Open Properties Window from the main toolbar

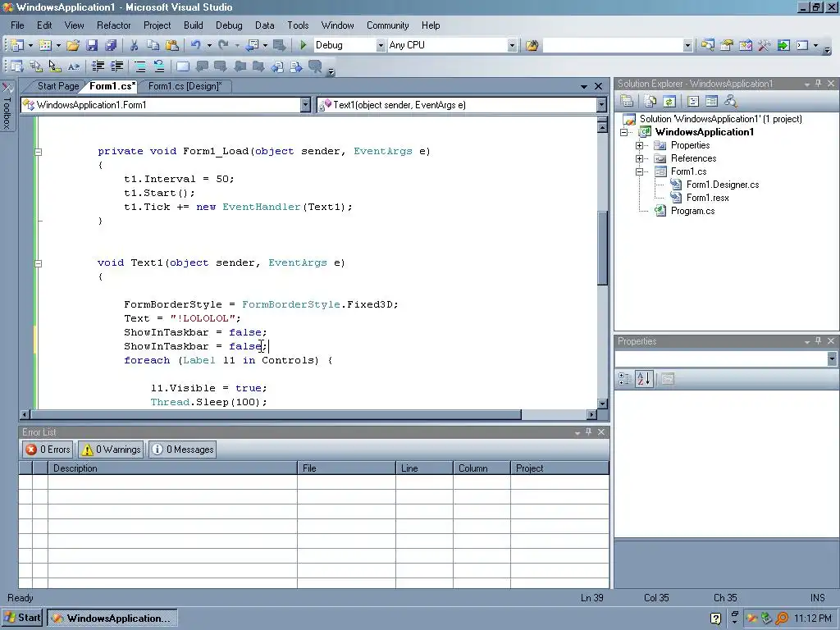(727, 46)
